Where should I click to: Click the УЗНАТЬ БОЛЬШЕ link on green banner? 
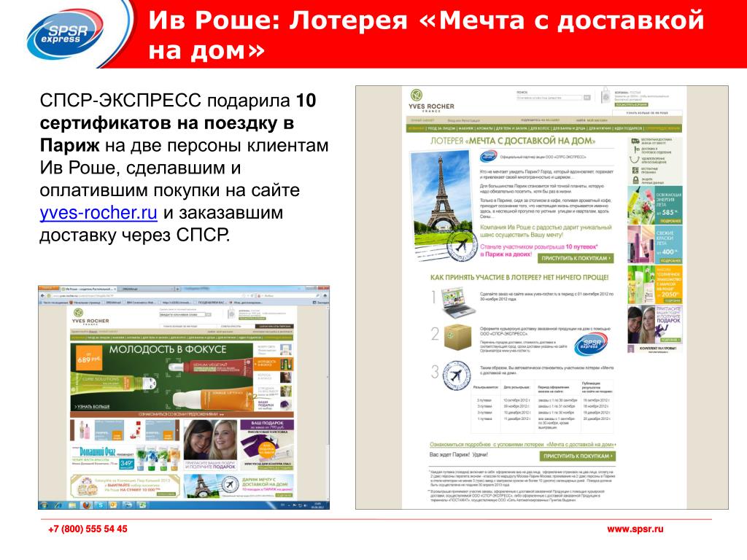tap(93, 406)
